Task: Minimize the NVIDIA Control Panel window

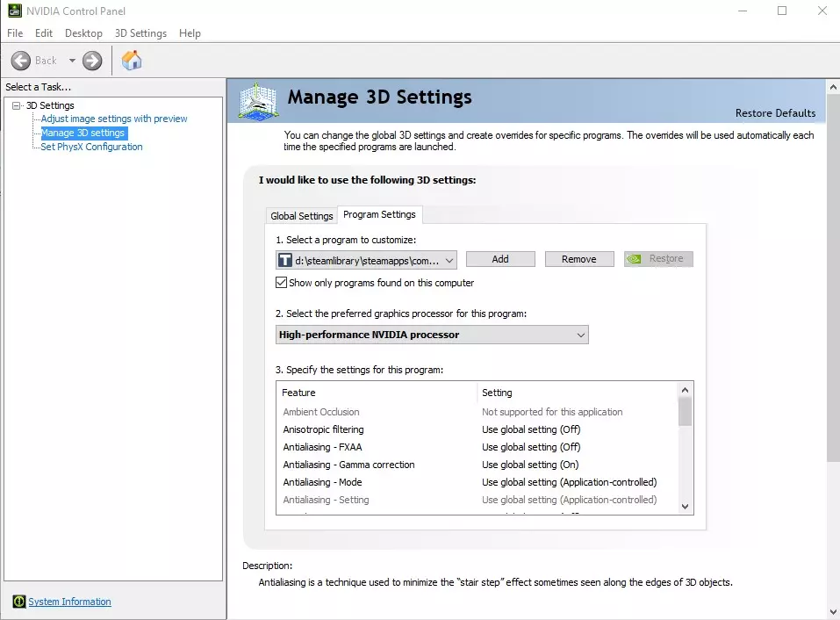Action: click(x=743, y=11)
